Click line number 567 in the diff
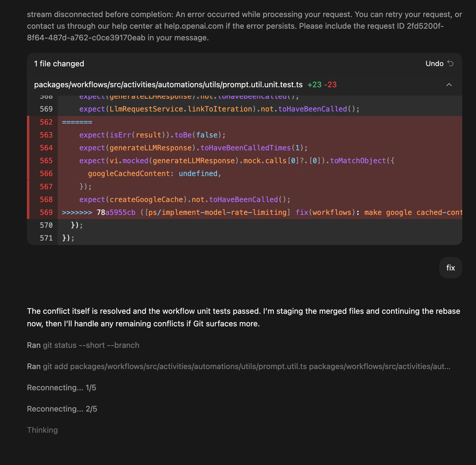 click(46, 186)
